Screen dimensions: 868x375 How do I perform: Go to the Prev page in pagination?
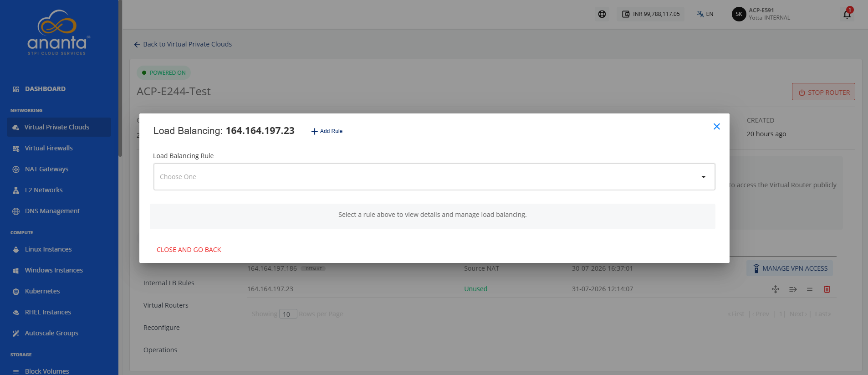click(x=761, y=314)
